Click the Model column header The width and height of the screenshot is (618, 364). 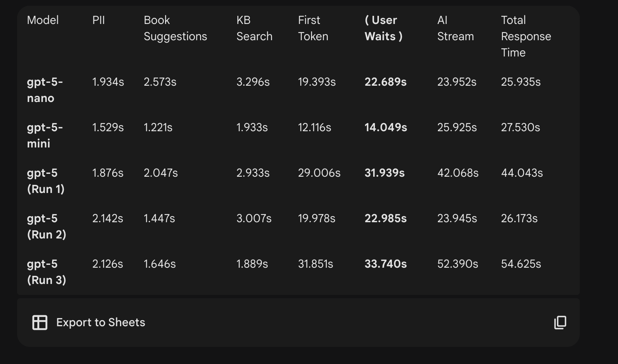tap(43, 20)
